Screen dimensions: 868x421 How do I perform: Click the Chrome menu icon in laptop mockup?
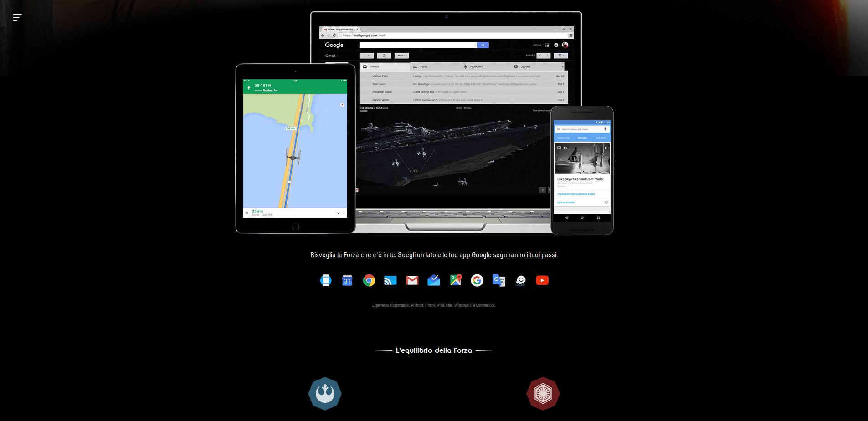click(571, 36)
